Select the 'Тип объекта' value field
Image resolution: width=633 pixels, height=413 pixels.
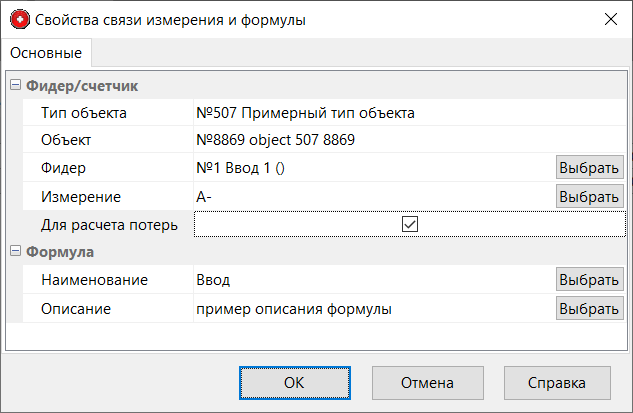[x=306, y=113]
